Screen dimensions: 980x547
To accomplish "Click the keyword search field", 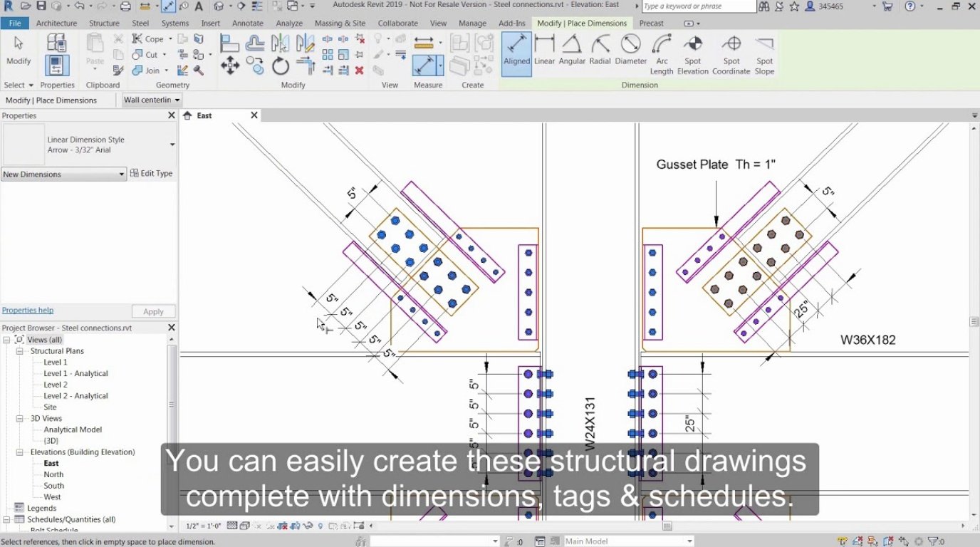I will (x=698, y=6).
